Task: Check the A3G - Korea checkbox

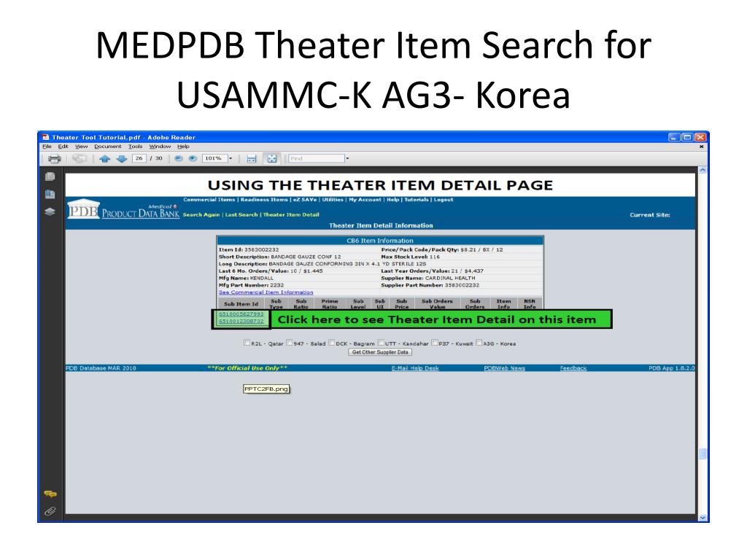Action: [x=479, y=343]
